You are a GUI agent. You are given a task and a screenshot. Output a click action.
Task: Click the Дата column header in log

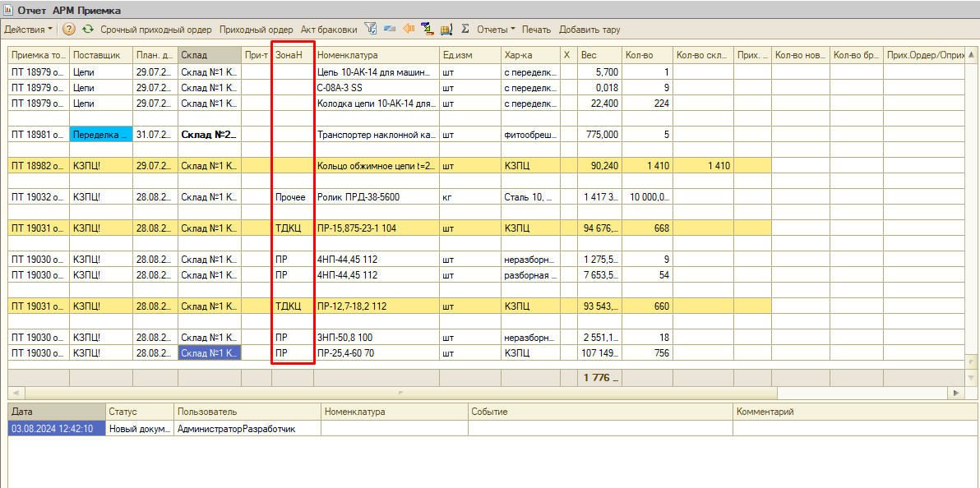tap(56, 412)
